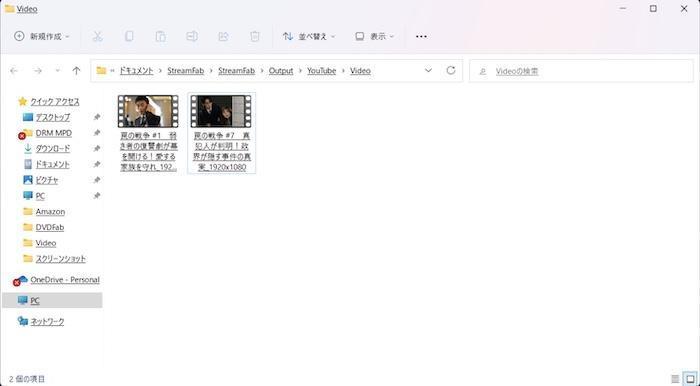Click ドキュメント in the address path
Image resolution: width=700 pixels, height=386 pixels.
click(x=136, y=71)
